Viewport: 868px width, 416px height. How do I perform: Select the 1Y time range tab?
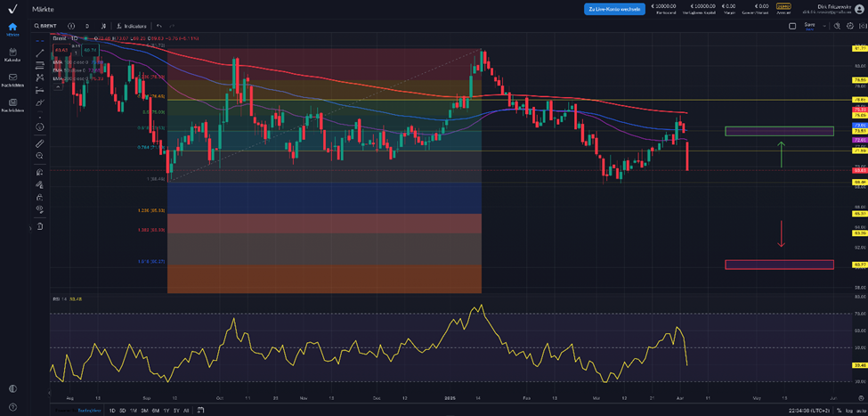point(166,410)
